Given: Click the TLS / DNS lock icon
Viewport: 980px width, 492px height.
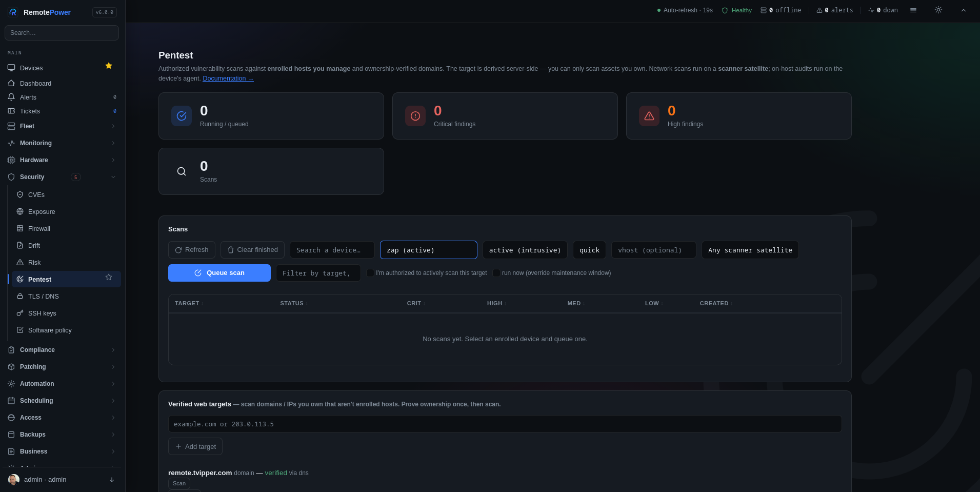Looking at the screenshot, I should pos(20,296).
